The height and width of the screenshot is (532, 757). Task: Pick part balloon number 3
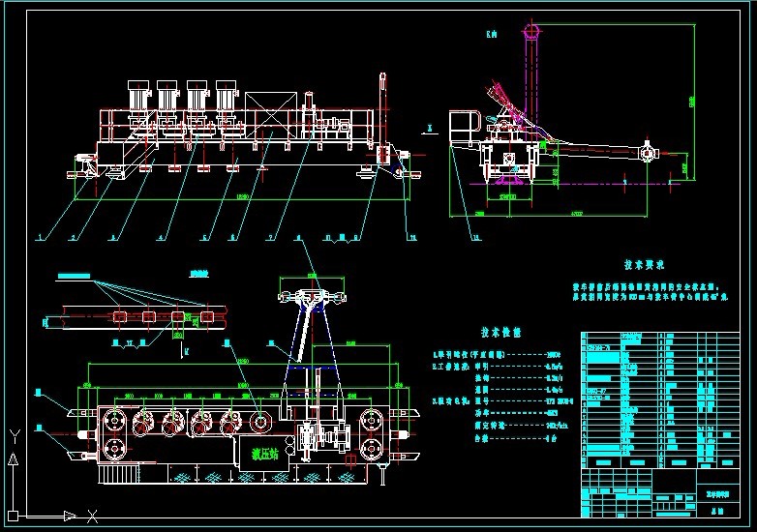click(x=113, y=237)
